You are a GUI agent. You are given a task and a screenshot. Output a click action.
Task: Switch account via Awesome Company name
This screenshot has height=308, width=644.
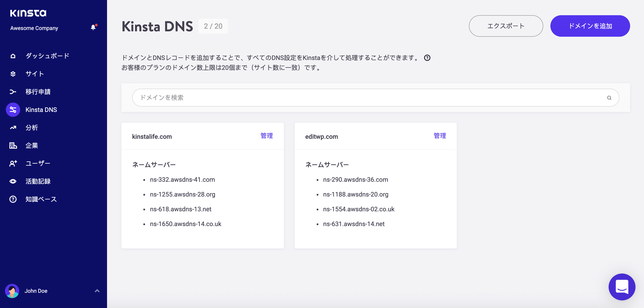pos(34,28)
